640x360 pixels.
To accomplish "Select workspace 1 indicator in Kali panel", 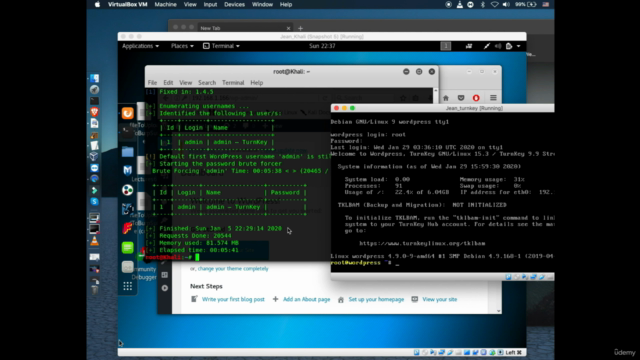I will (446, 46).
